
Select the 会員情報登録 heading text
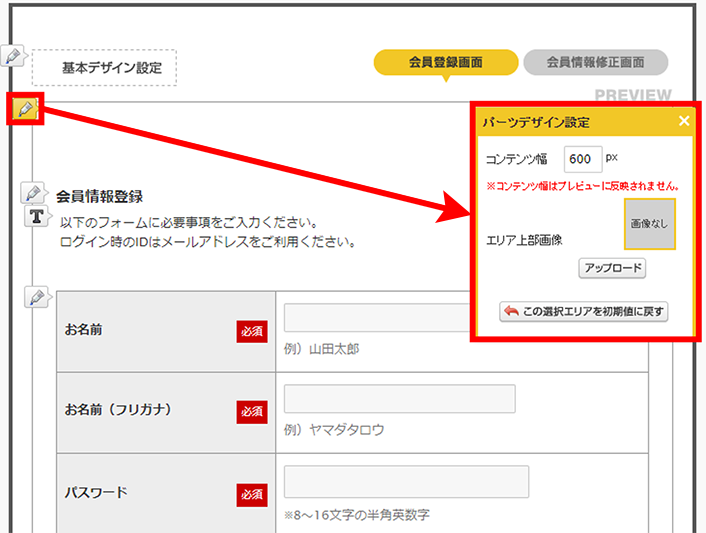click(x=100, y=196)
